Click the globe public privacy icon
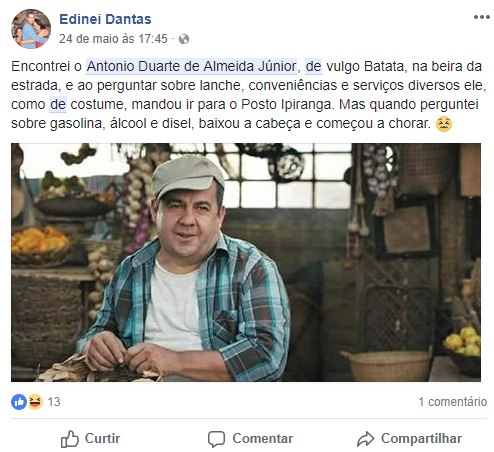This screenshot has height=452, width=494. (184, 39)
